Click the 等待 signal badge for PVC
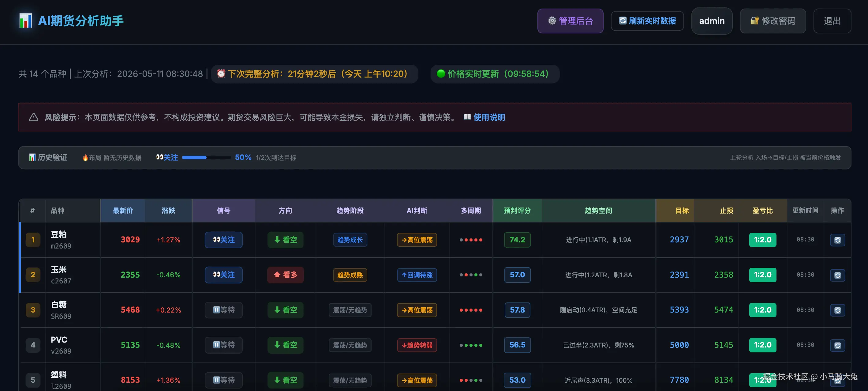 [x=223, y=345]
